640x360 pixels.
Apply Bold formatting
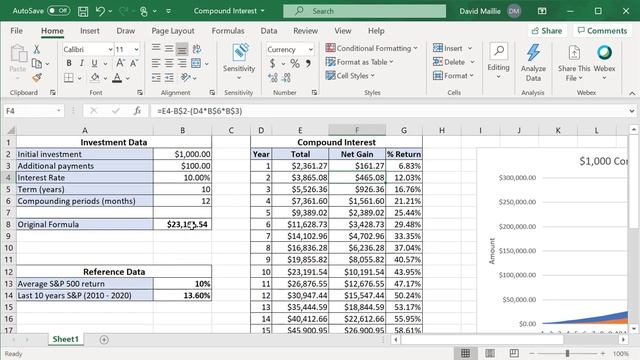(x=69, y=63)
